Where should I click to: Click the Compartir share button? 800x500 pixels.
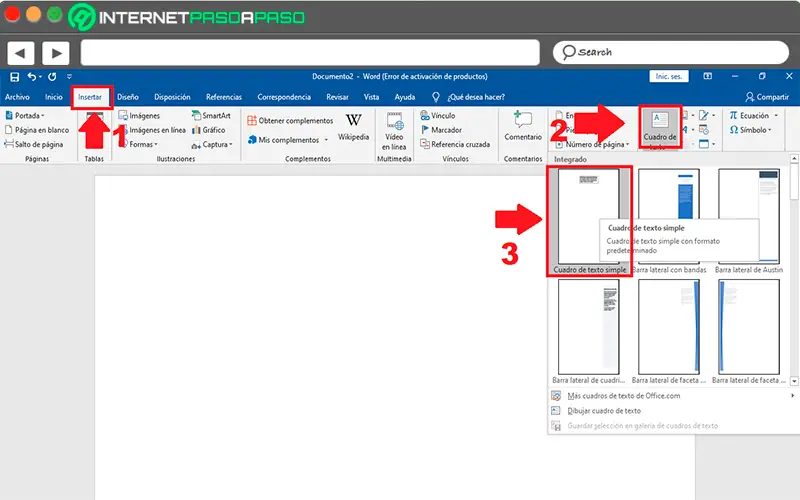[767, 96]
